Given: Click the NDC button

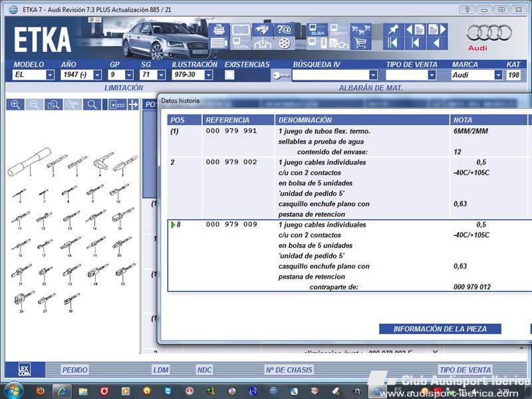Looking at the screenshot, I should [204, 370].
